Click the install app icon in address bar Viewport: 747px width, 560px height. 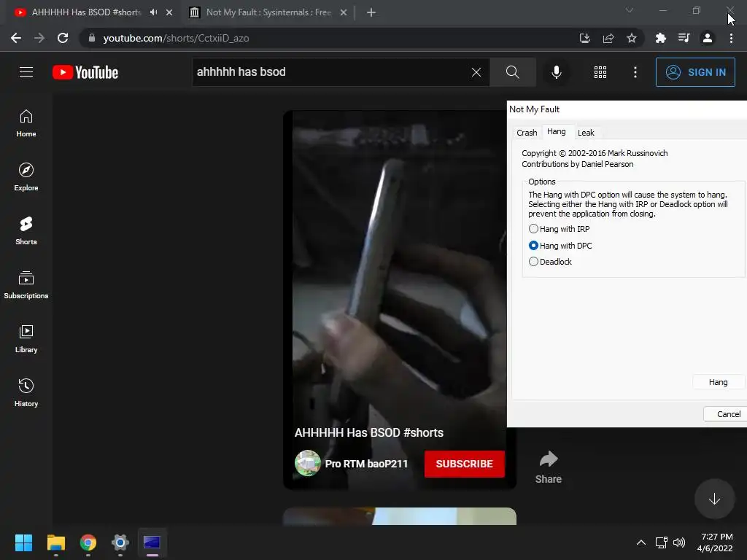pyautogui.click(x=584, y=38)
